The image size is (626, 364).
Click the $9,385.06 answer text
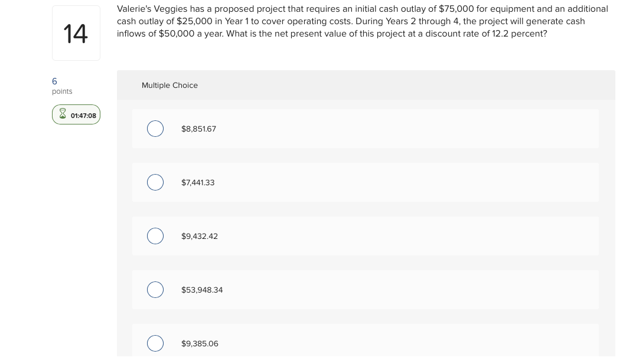(x=200, y=344)
